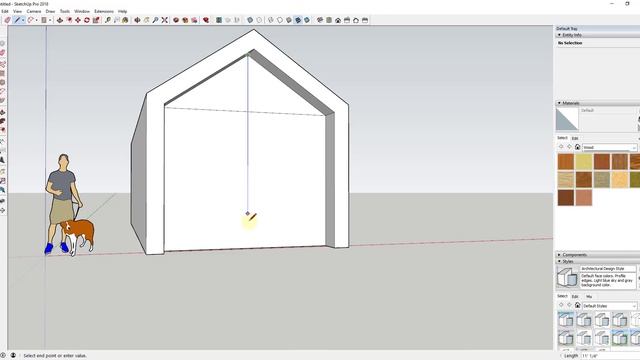Select the Push/Pull tool
The width and height of the screenshot is (640, 360).
(60, 20)
